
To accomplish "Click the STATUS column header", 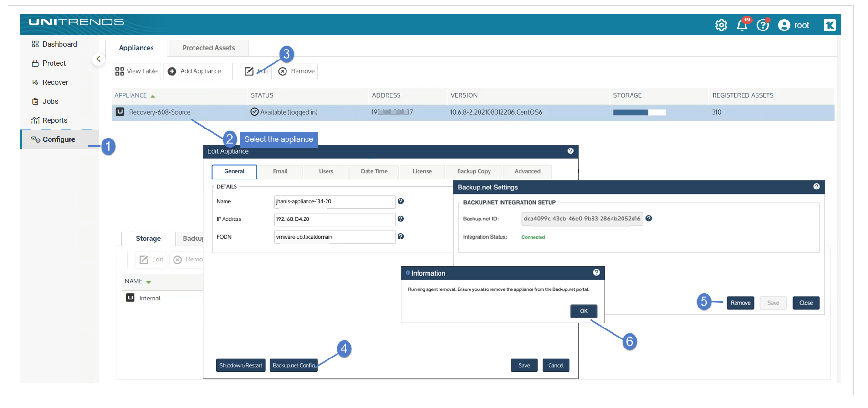I will click(x=262, y=95).
